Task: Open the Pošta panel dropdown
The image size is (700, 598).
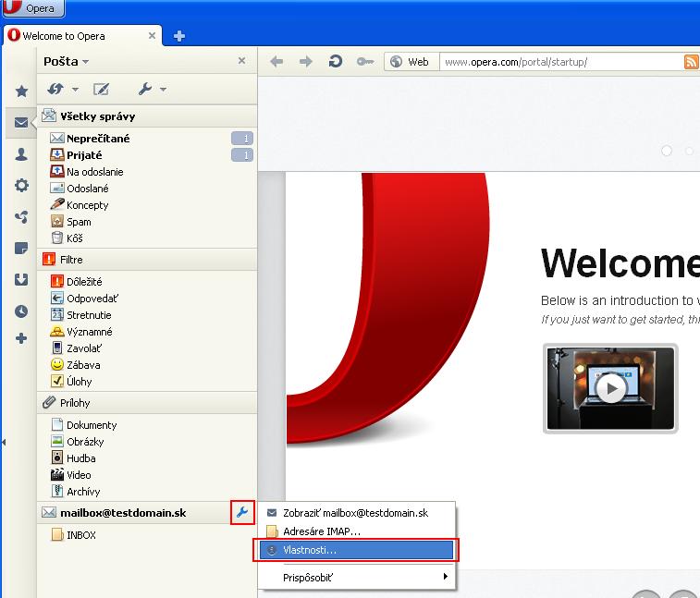Action: [x=66, y=62]
